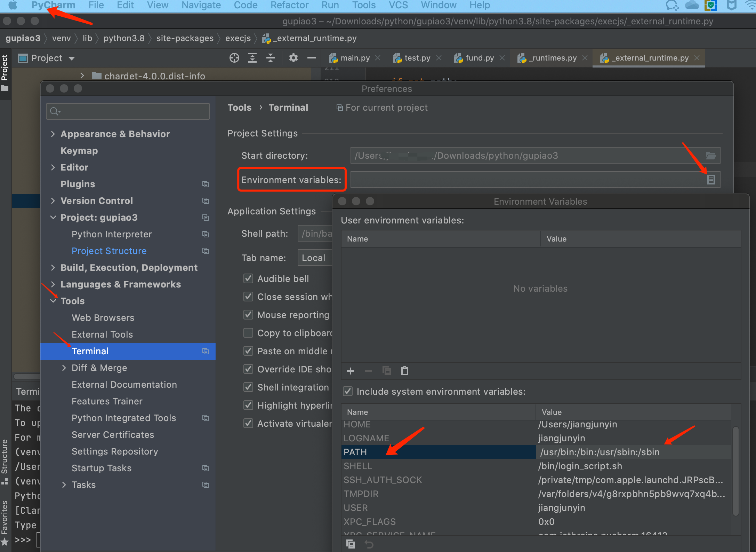
Task: Toggle the Audible bell checkbox
Action: coord(248,278)
